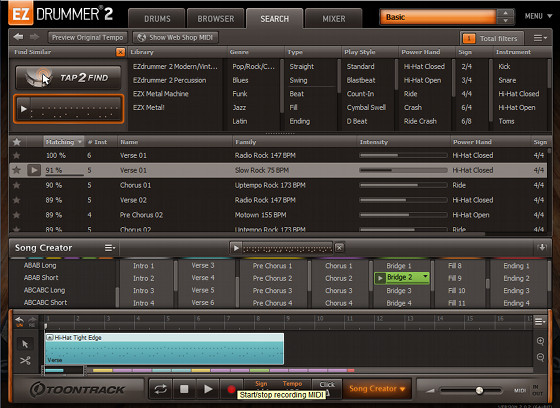Filter by EZX Metal Machine library
This screenshot has height=408, width=560.
161,94
